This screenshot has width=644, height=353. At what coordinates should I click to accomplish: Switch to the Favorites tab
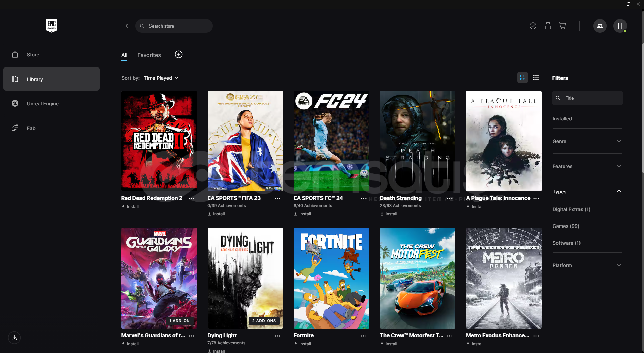point(149,55)
